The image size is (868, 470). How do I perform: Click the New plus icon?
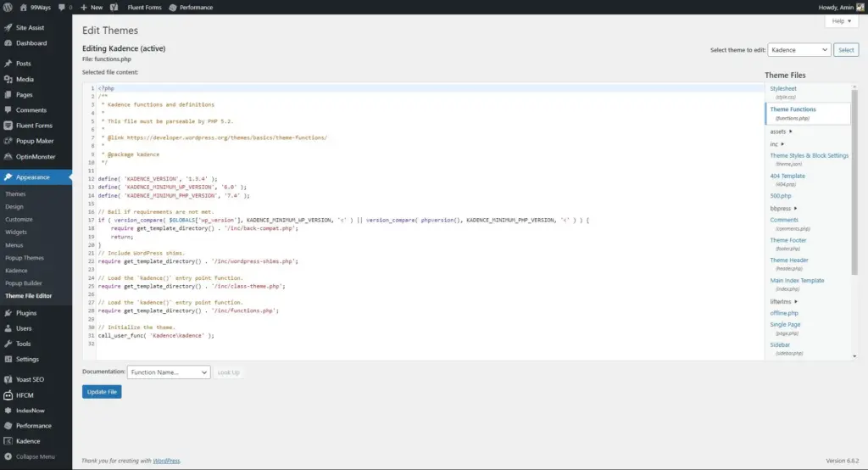click(84, 7)
